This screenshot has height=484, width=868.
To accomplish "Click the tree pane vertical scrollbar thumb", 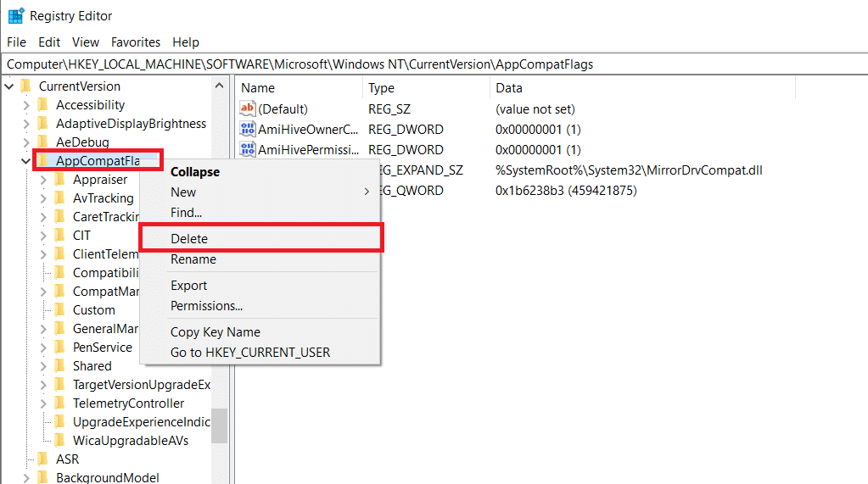I will click(x=219, y=426).
